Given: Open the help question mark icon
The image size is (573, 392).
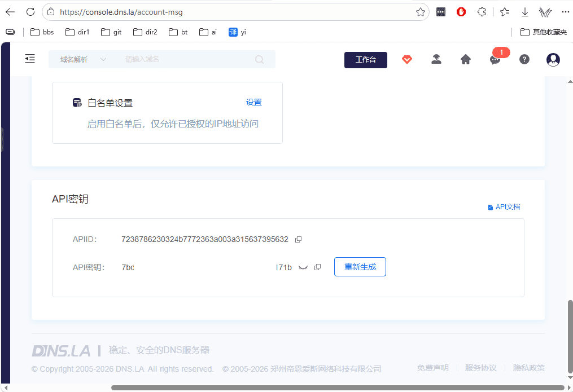Looking at the screenshot, I should (524, 59).
